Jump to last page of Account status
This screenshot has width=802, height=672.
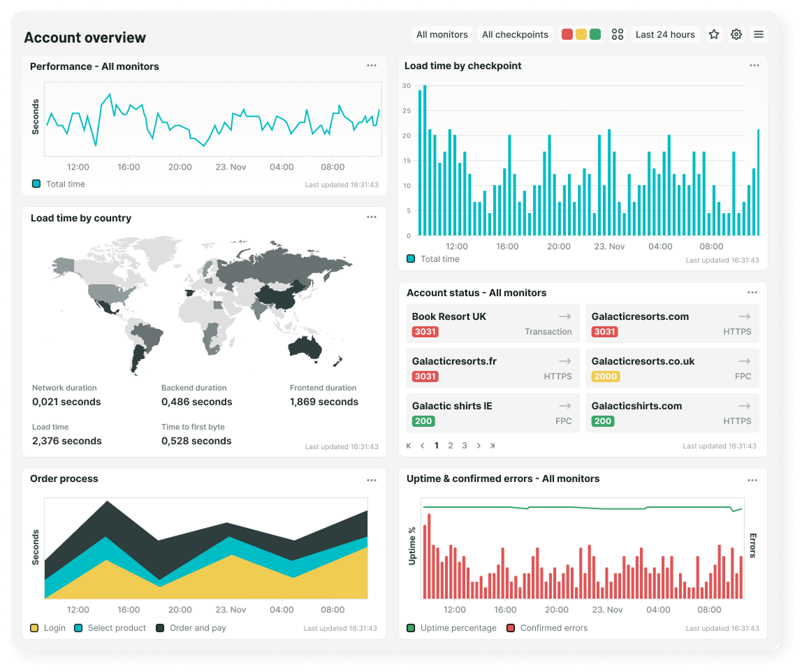pyautogui.click(x=493, y=445)
